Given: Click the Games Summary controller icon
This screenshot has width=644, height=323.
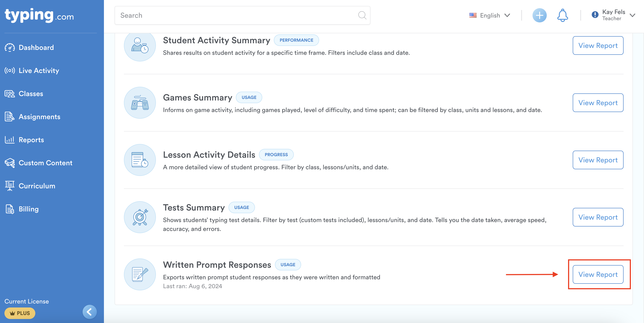Looking at the screenshot, I should click(x=140, y=103).
